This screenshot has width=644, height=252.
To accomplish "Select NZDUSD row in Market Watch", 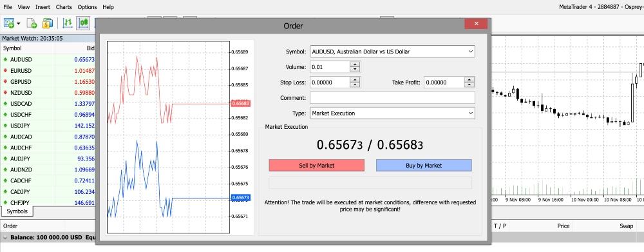I will (48, 93).
